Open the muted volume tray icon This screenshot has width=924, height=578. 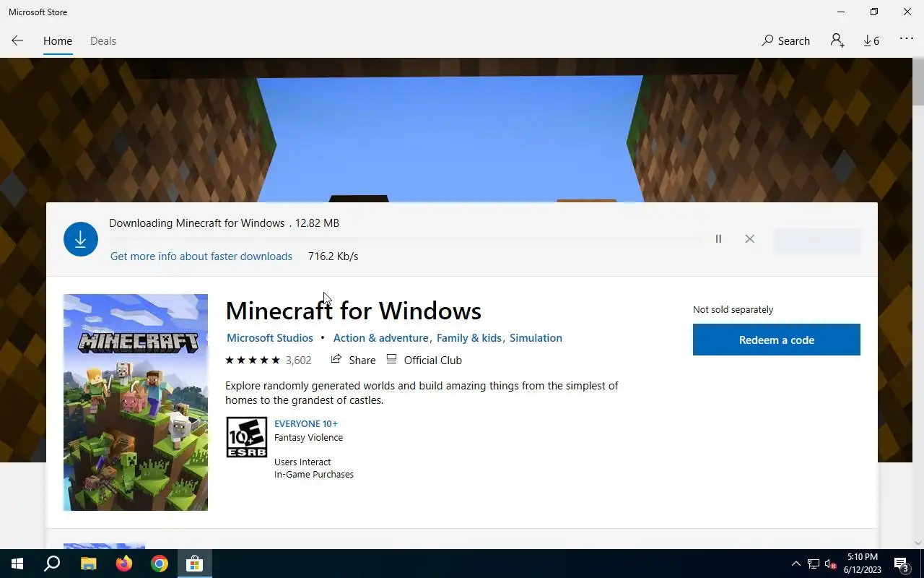[830, 564]
